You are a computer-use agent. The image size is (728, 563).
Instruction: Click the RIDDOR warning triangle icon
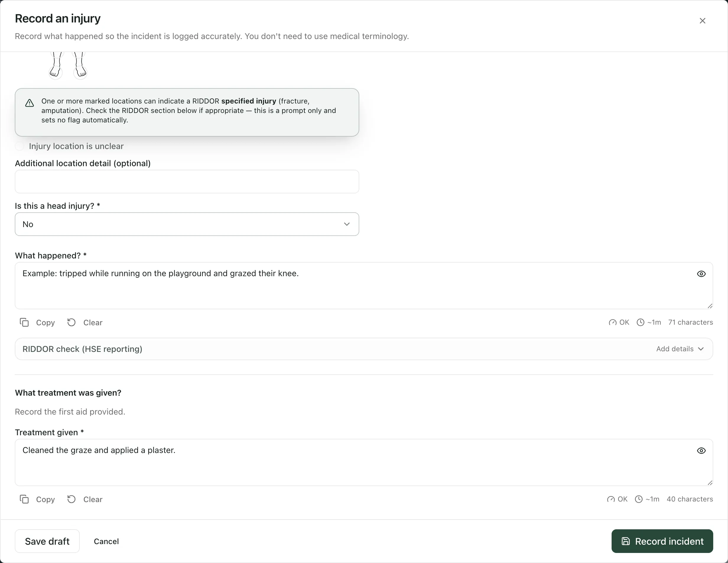point(30,103)
